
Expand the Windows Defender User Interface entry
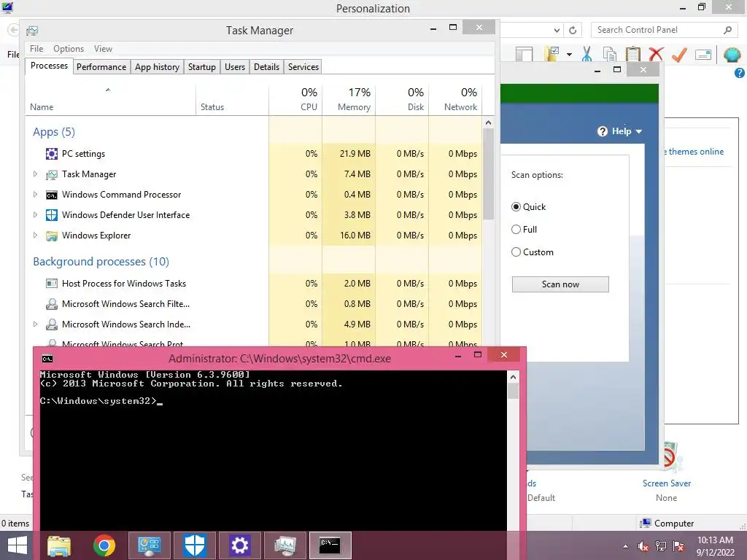pos(35,215)
